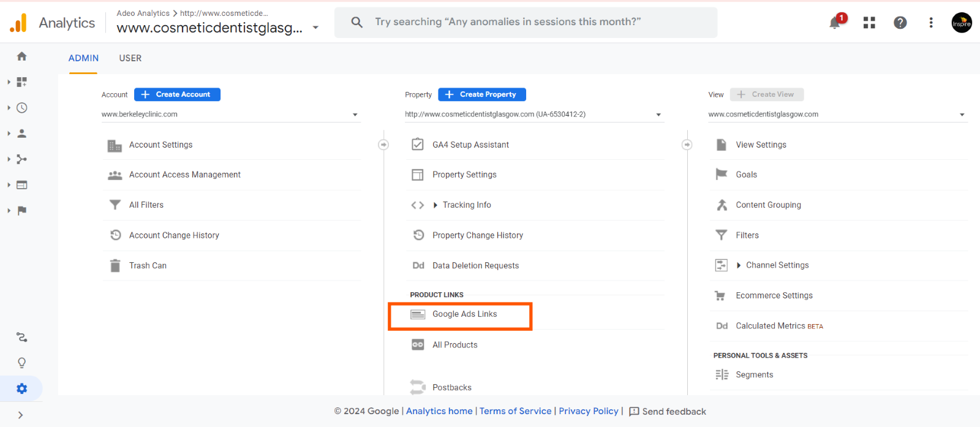Open the Privacy Policy link
This screenshot has width=980, height=427.
(x=589, y=412)
